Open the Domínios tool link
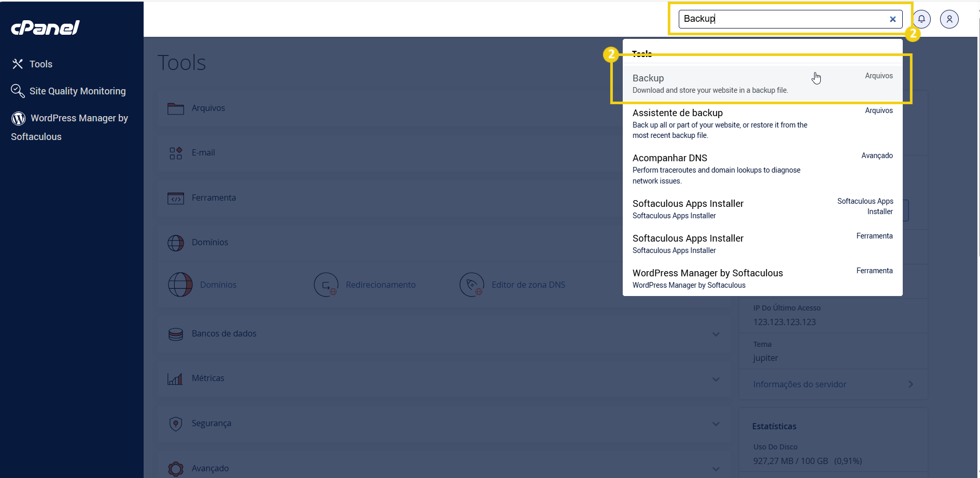Viewport: 980px width, 478px height. 218,285
